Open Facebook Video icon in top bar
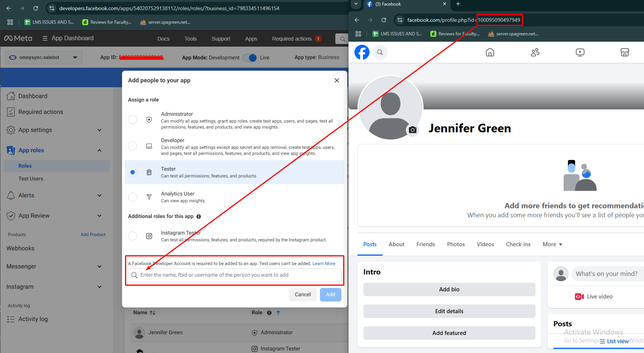The image size is (644, 353). pyautogui.click(x=580, y=52)
